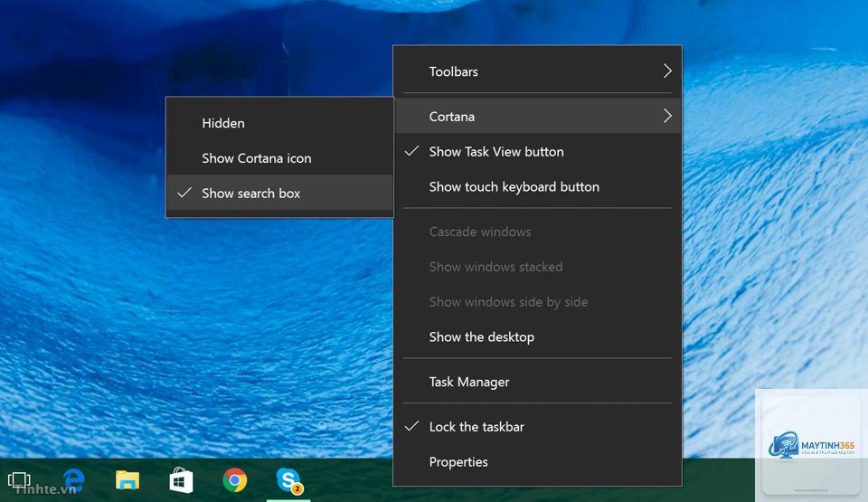The width and height of the screenshot is (868, 502).
Task: Launch Windows Store from the taskbar
Action: tap(181, 479)
